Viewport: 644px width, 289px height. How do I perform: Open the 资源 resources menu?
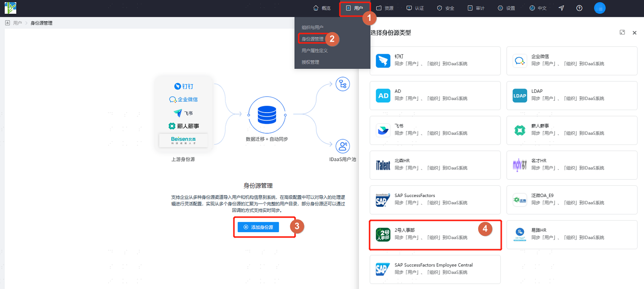[x=385, y=8]
